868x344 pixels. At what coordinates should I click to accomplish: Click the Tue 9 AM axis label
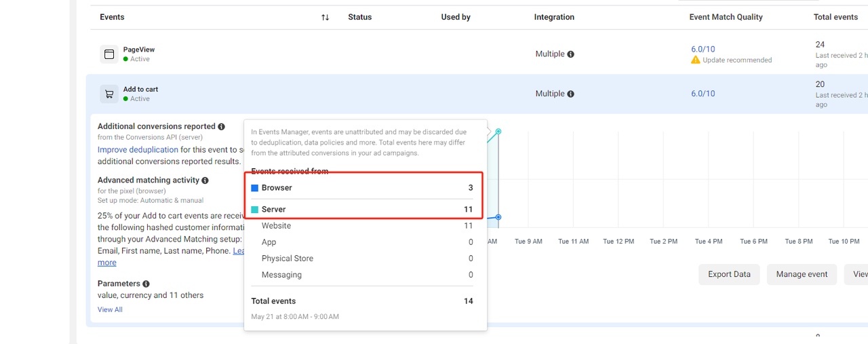click(528, 242)
